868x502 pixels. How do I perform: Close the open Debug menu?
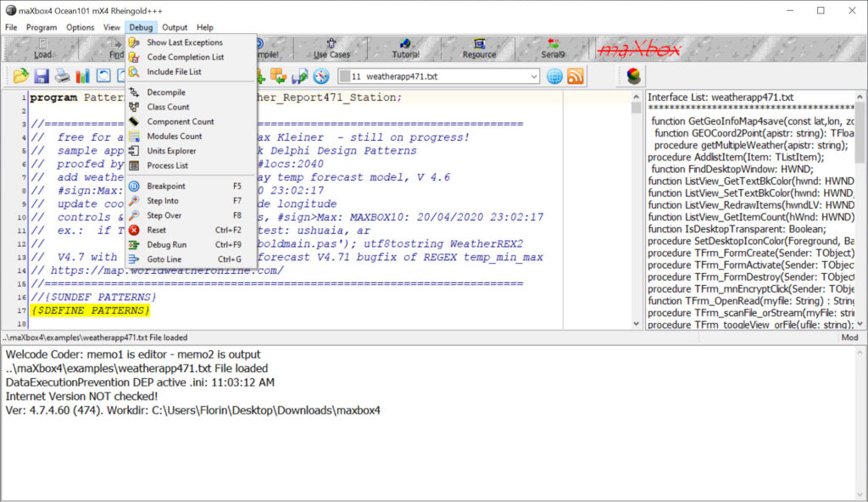click(x=142, y=27)
